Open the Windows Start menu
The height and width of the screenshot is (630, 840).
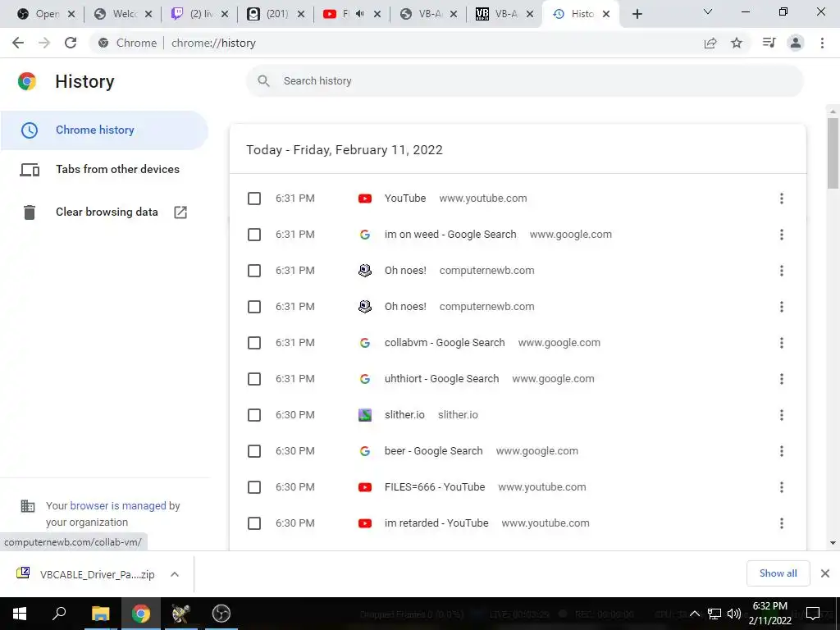(x=20, y=614)
